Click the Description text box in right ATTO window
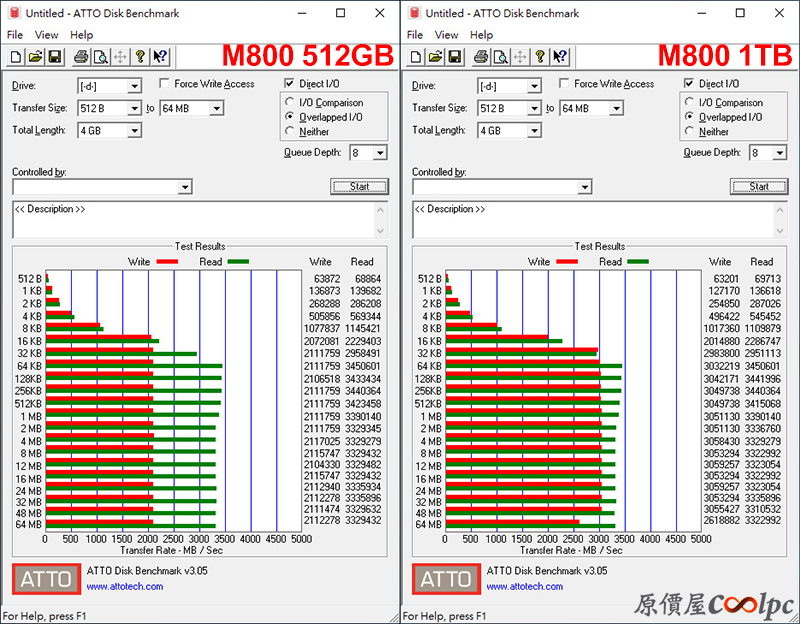The height and width of the screenshot is (624, 800). pyautogui.click(x=594, y=220)
